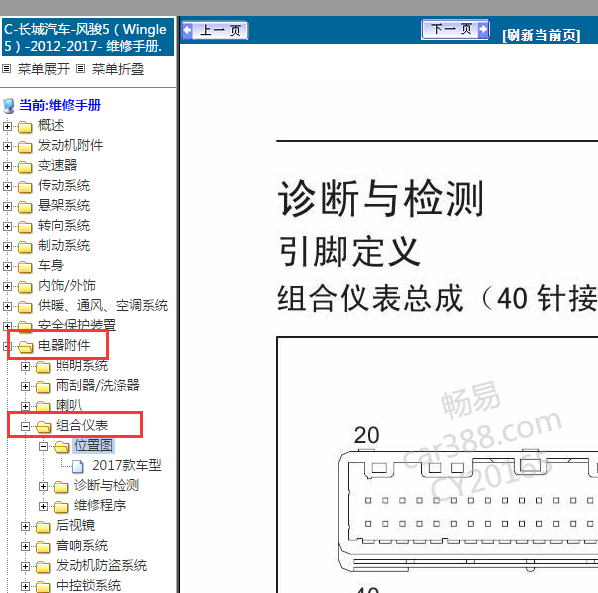Expand the 车身 tree node
The height and width of the screenshot is (593, 598).
click(7, 266)
